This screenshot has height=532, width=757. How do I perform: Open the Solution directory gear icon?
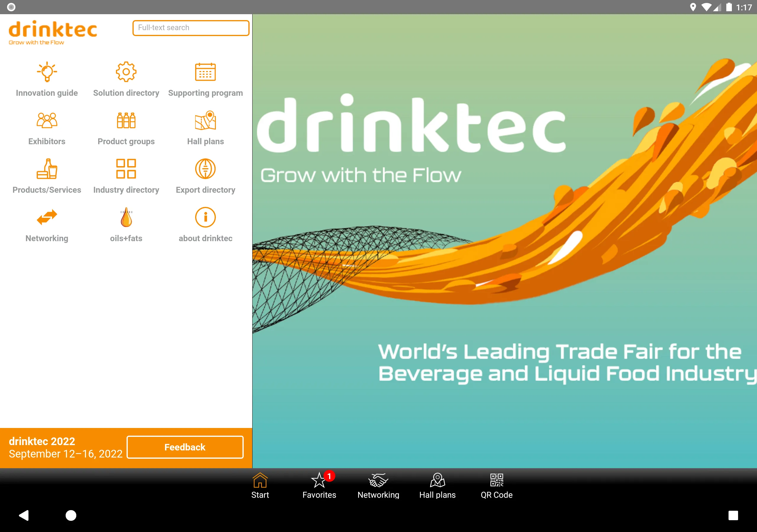pos(126,72)
